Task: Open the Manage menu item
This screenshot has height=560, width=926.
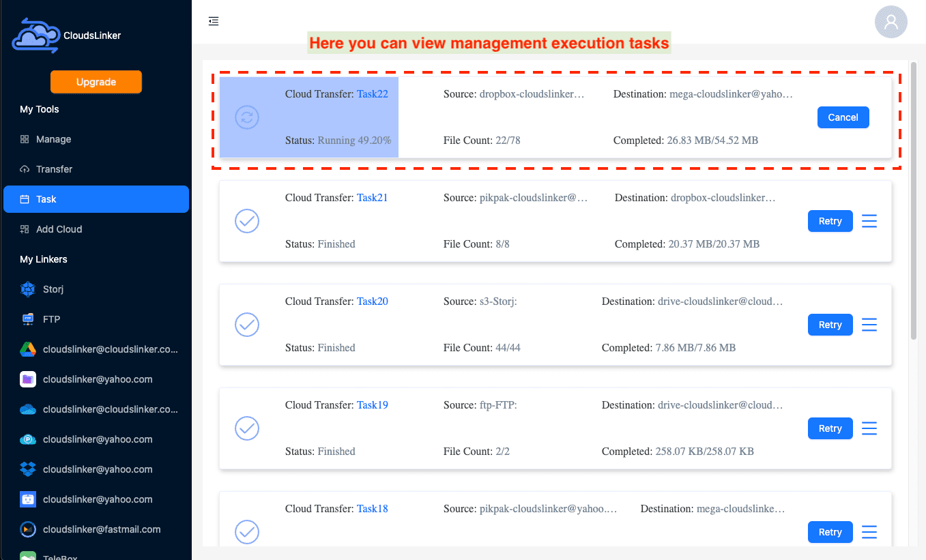Action: [x=96, y=139]
